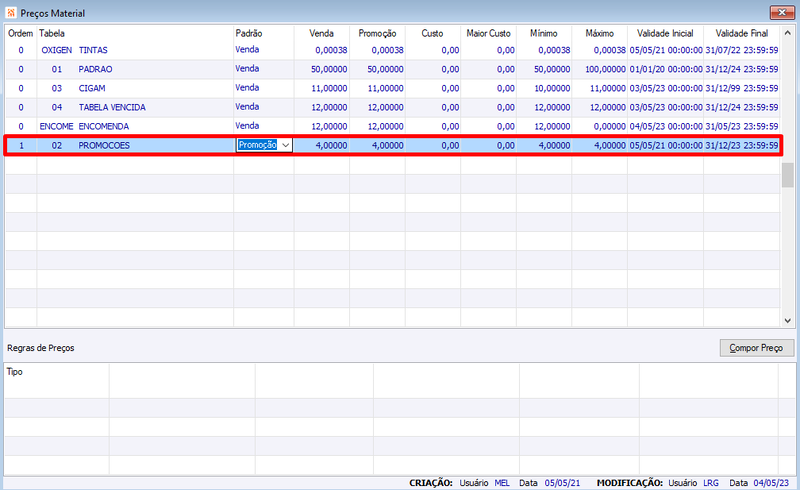The width and height of the screenshot is (800, 490).
Task: Click the creation user MEL
Action: (x=502, y=483)
